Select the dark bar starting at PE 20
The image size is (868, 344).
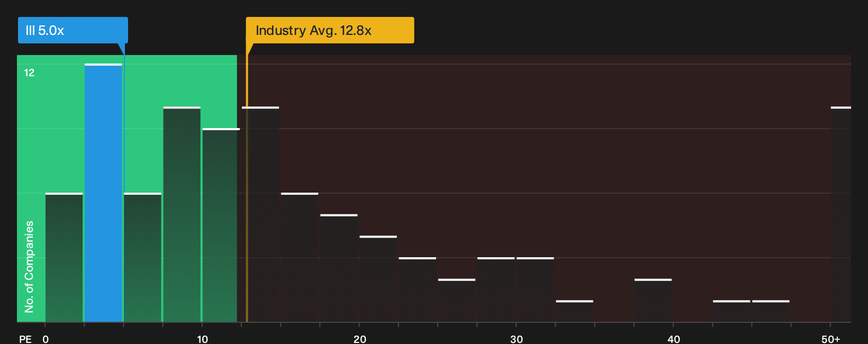coord(378,279)
